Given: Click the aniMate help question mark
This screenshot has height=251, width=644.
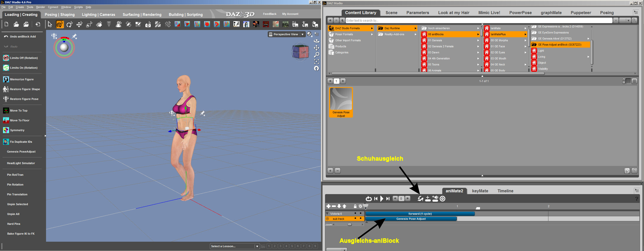Looking at the screenshot, I should coord(636,199).
